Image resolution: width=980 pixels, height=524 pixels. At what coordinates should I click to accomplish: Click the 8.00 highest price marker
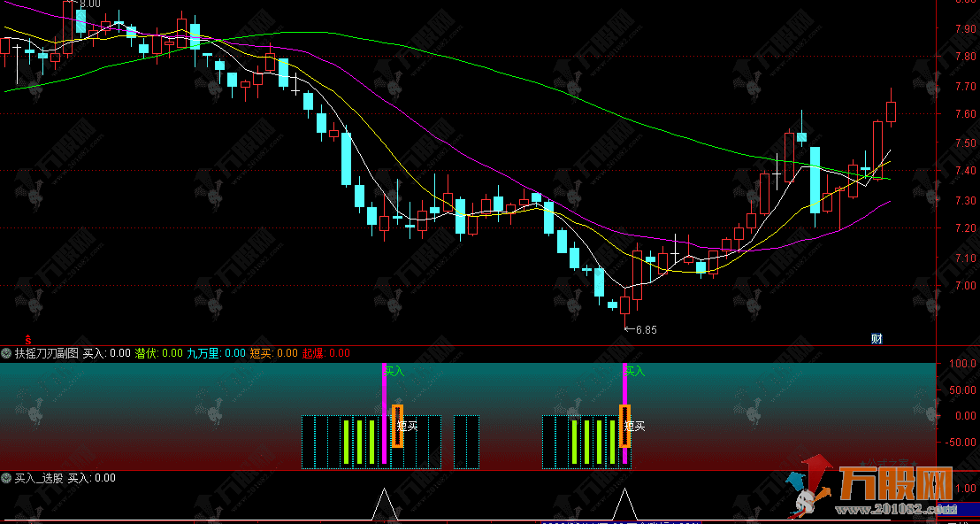coord(88,4)
